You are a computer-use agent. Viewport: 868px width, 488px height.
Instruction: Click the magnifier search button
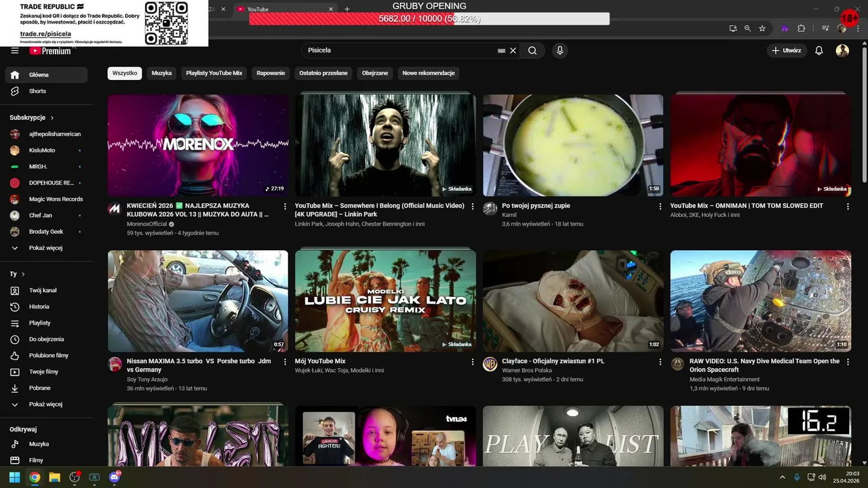coord(532,50)
